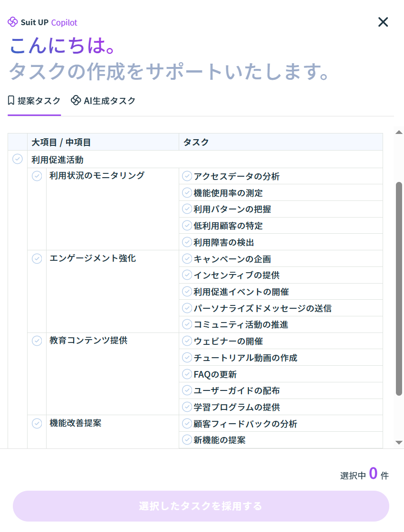
Task: Tick the check icon for アクセスデータの分析
Action: [x=187, y=176]
